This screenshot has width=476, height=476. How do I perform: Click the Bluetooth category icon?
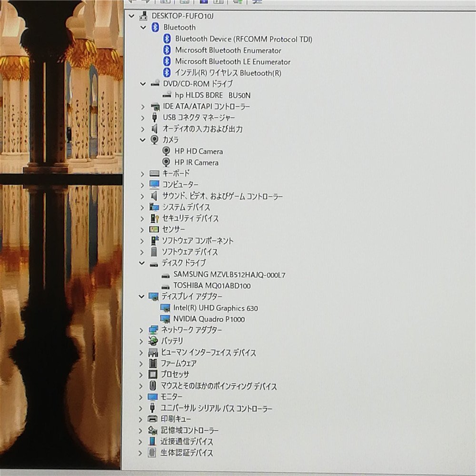pyautogui.click(x=155, y=27)
